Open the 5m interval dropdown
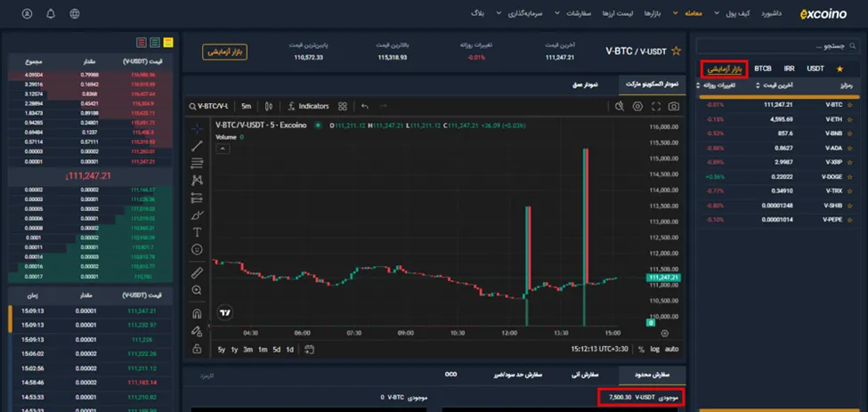This screenshot has width=868, height=412. [x=247, y=106]
